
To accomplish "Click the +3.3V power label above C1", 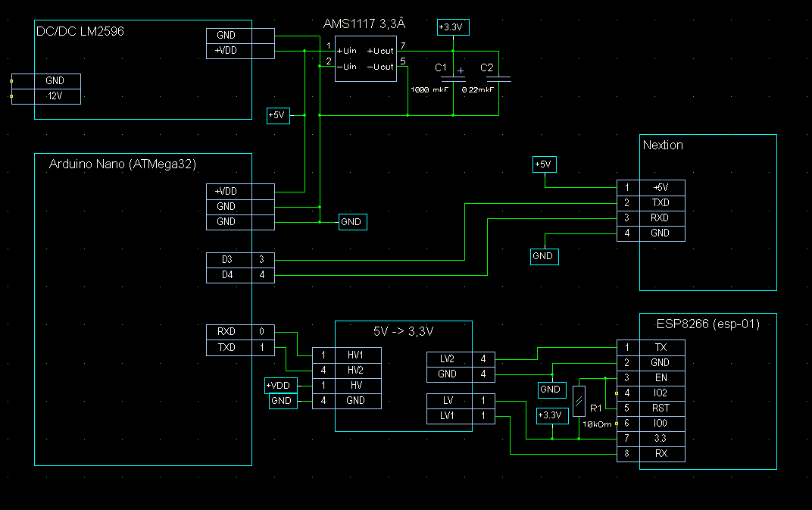I will tap(452, 27).
